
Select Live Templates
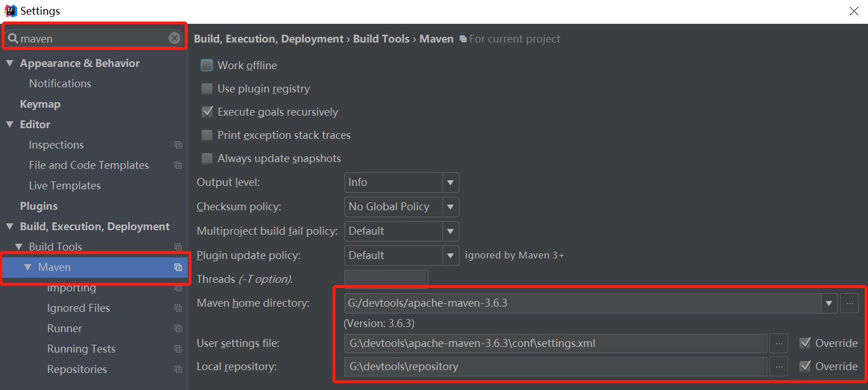point(65,186)
